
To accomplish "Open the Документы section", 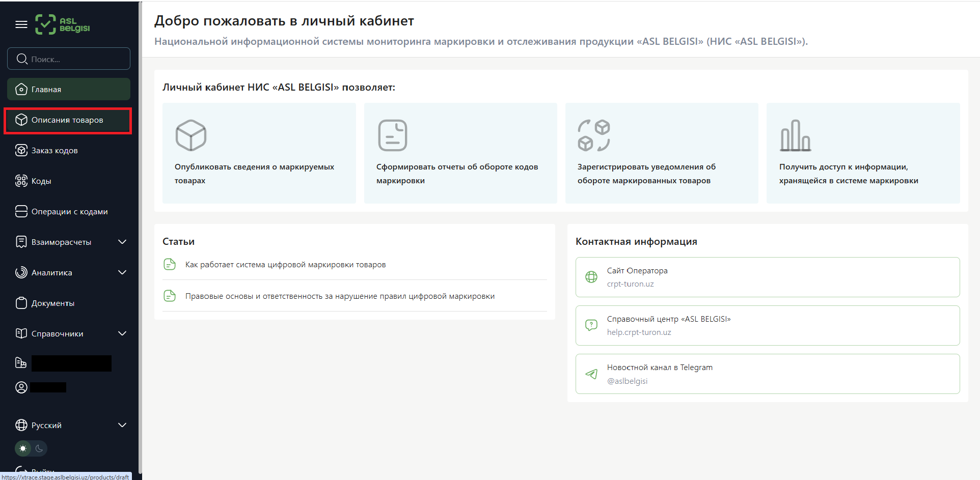I will (x=53, y=303).
